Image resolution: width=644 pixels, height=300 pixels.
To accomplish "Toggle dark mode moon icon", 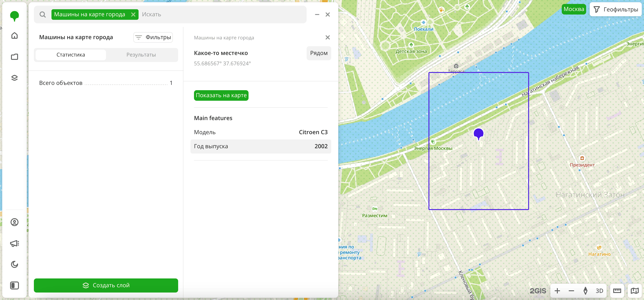I will (x=15, y=264).
